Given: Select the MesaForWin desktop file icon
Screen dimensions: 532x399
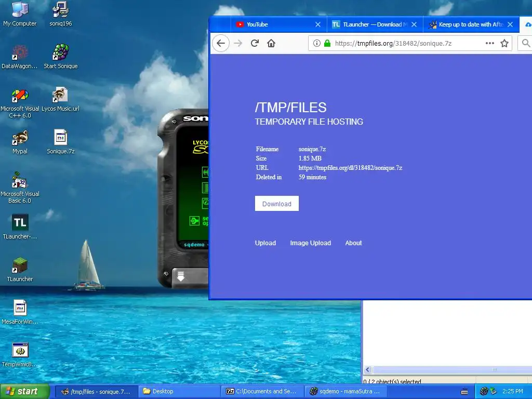Looking at the screenshot, I should 20,312.
